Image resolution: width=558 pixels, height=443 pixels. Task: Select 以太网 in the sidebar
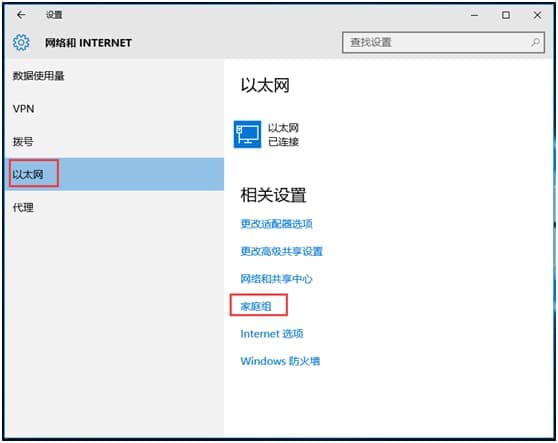point(114,174)
